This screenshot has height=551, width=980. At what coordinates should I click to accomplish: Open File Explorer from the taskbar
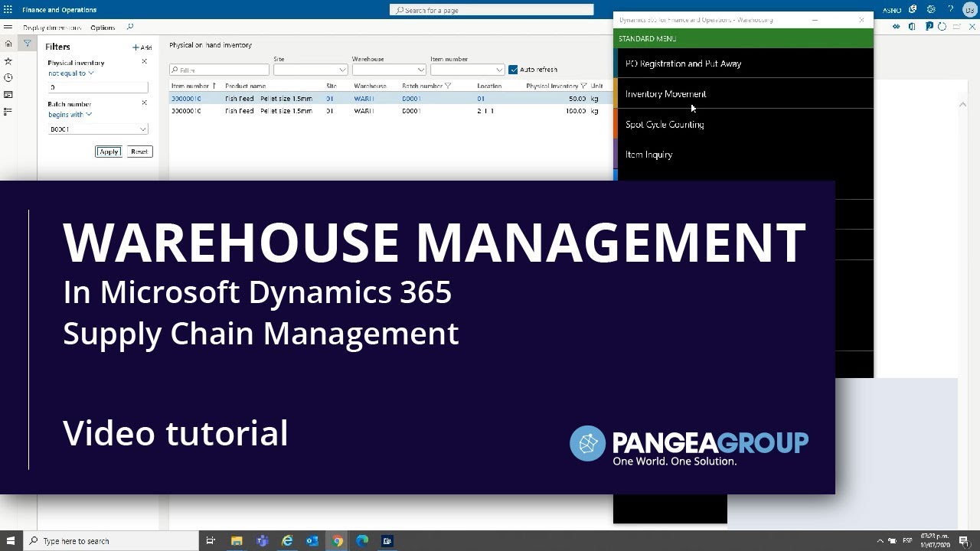click(237, 541)
